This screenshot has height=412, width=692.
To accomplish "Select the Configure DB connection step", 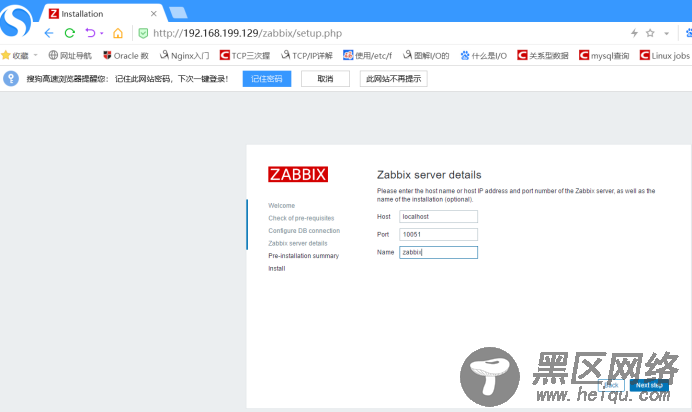I will [x=304, y=231].
